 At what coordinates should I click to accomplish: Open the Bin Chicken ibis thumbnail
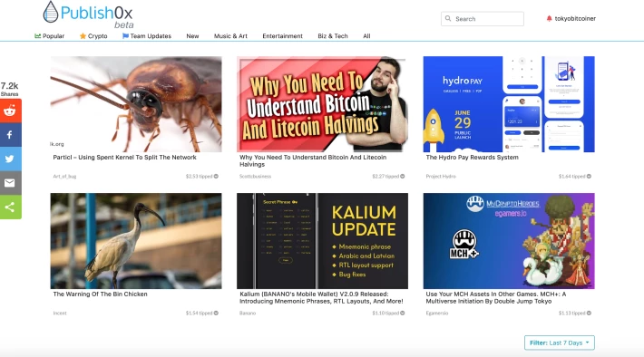136,241
